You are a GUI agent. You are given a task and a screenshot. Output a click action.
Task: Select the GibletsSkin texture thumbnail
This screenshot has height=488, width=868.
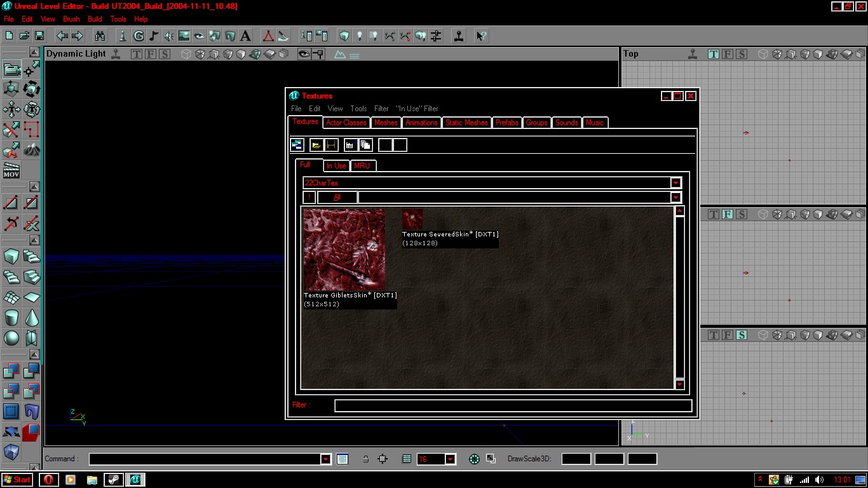click(x=344, y=250)
